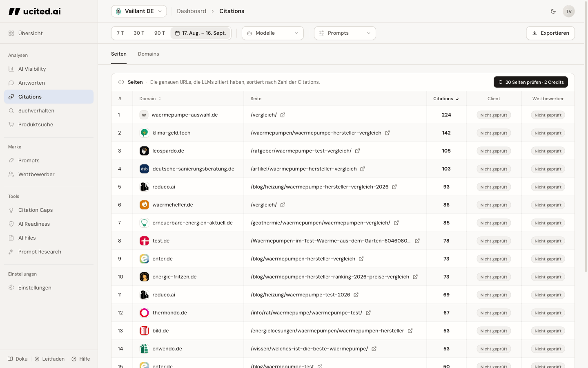The width and height of the screenshot is (588, 368).
Task: Open external link for enwendo.de page
Action: tap(374, 349)
